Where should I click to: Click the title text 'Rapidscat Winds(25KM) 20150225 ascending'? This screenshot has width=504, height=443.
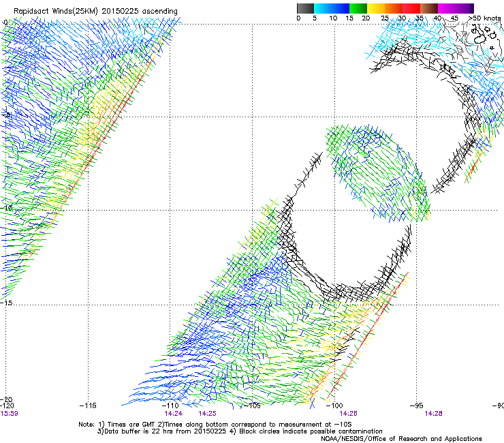[95, 12]
